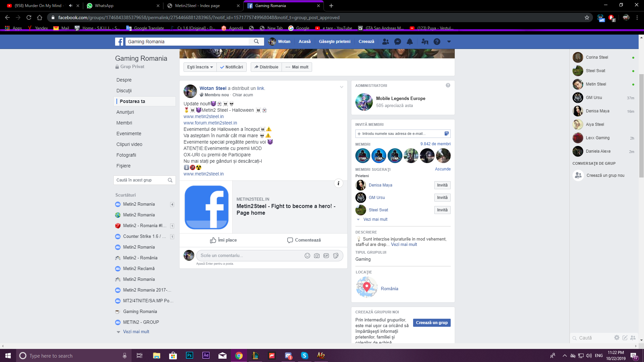Image resolution: width=644 pixels, height=362 pixels.
Task: Invite Denisa Maya to the group
Action: pyautogui.click(x=442, y=185)
